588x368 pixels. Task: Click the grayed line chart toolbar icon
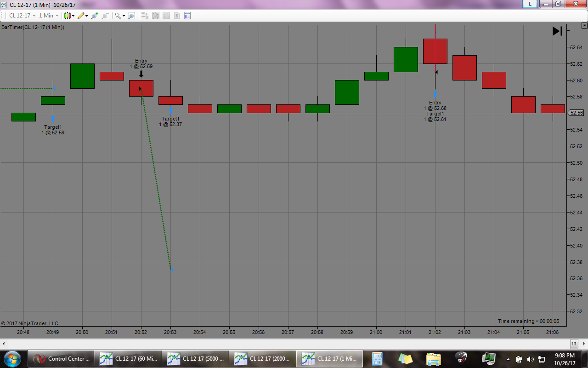[x=166, y=16]
